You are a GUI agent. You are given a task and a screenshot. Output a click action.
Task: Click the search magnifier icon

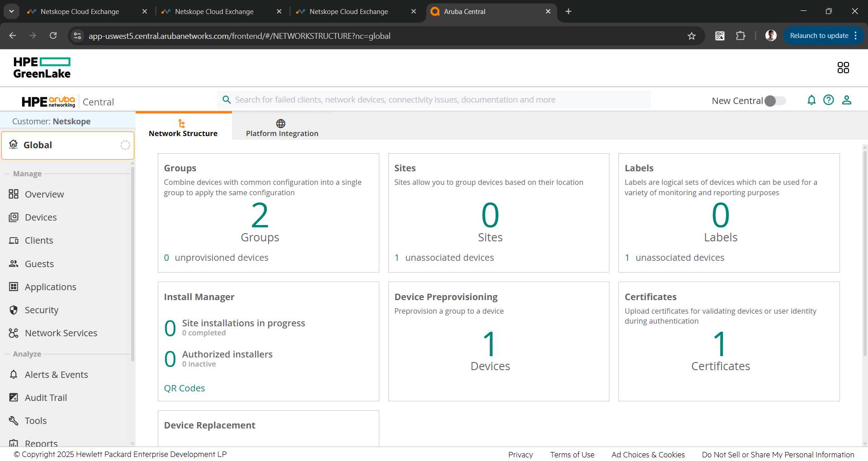tap(226, 99)
